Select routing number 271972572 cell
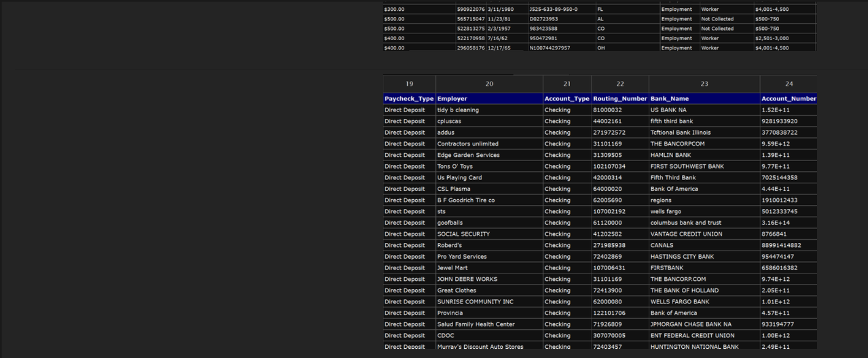Viewport: 868px width, 358px height. [609, 132]
